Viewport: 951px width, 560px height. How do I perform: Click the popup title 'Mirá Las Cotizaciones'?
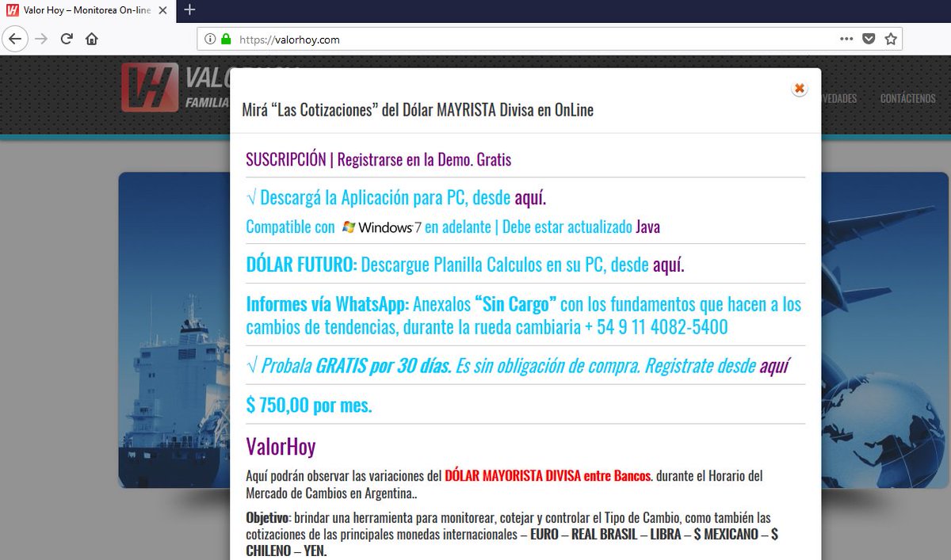[418, 110]
